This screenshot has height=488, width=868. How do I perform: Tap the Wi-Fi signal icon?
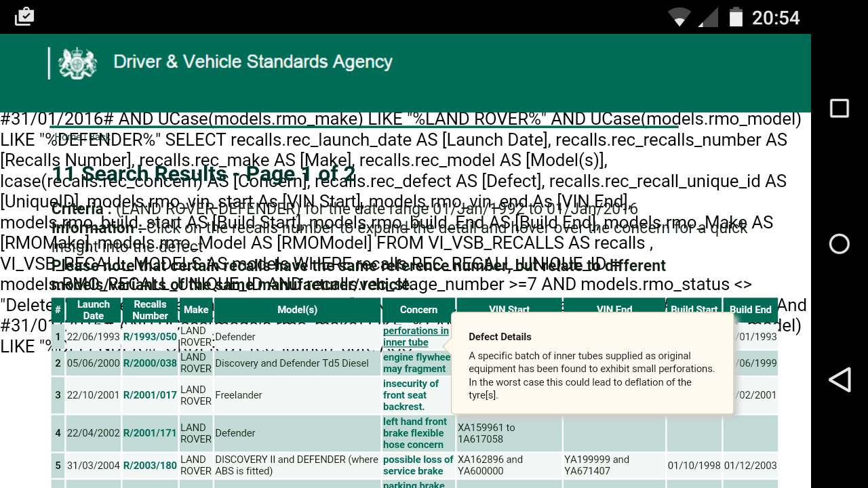click(679, 17)
